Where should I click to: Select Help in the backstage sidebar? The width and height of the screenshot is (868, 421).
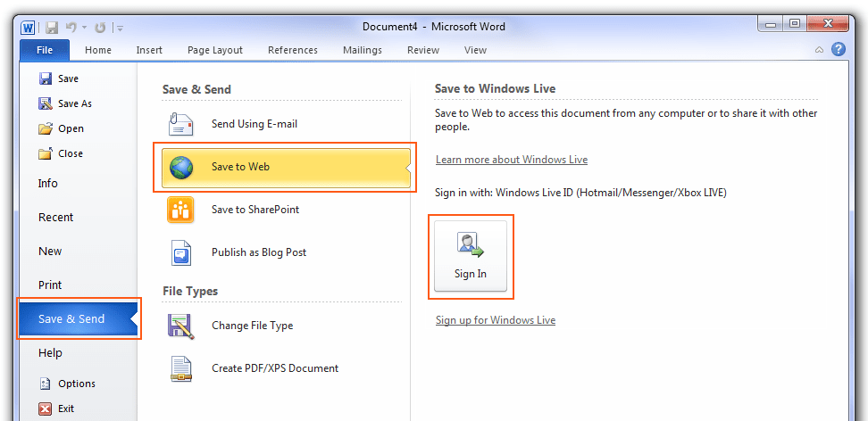tap(50, 352)
